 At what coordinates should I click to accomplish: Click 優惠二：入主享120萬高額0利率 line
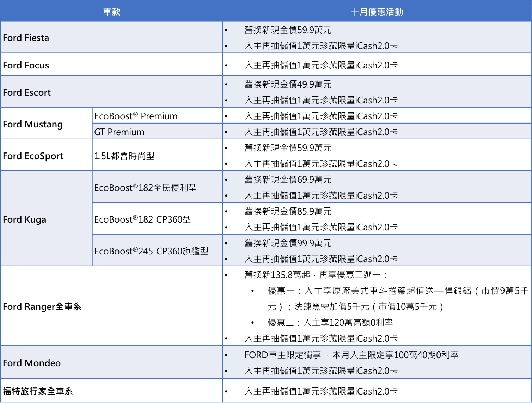coord(330,323)
